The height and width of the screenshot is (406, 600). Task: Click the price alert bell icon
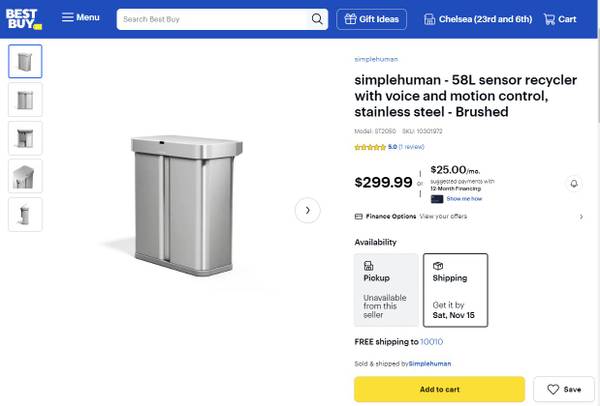tap(574, 184)
